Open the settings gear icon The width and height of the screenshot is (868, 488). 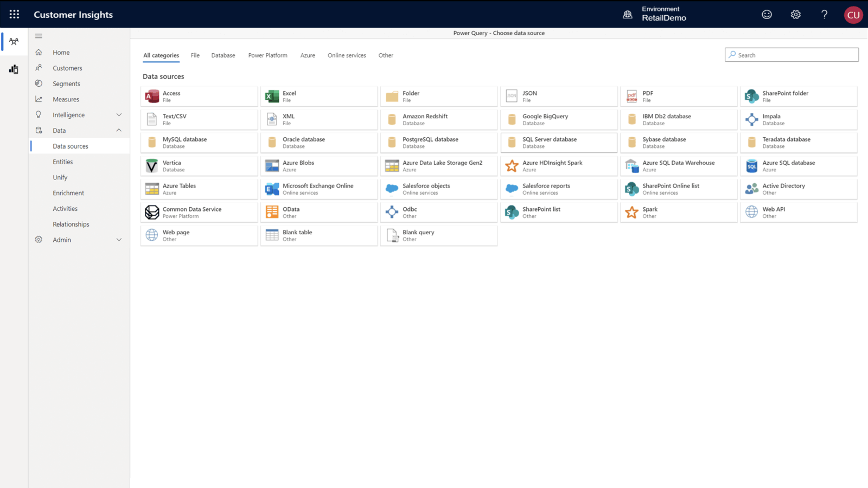point(795,15)
